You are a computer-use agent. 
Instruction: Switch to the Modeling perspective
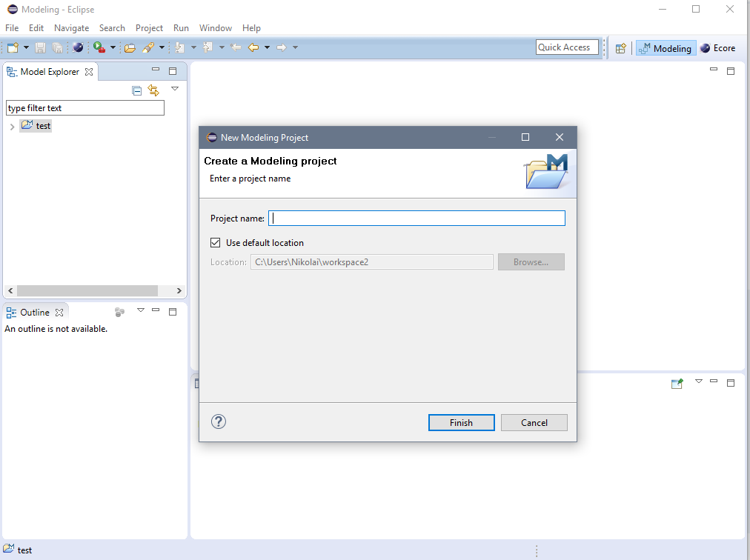click(666, 48)
